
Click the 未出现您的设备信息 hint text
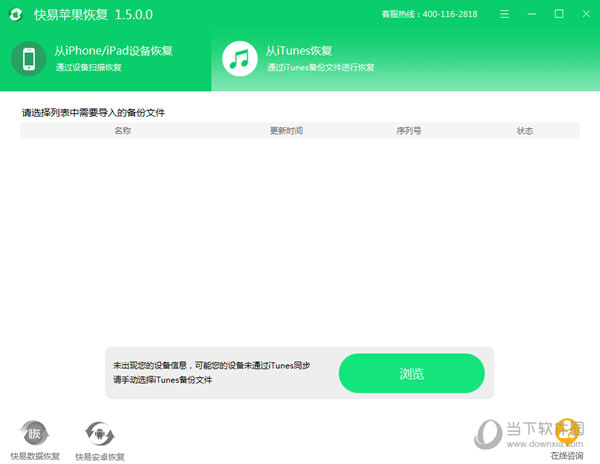pyautogui.click(x=211, y=366)
